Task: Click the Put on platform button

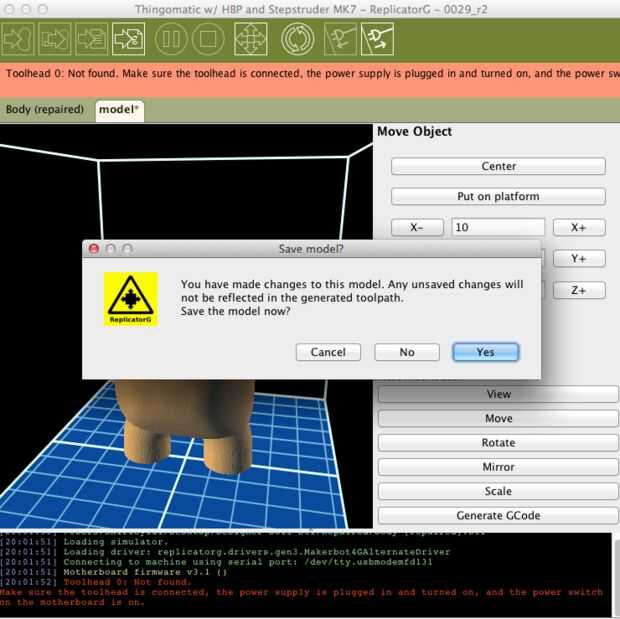Action: [x=498, y=197]
